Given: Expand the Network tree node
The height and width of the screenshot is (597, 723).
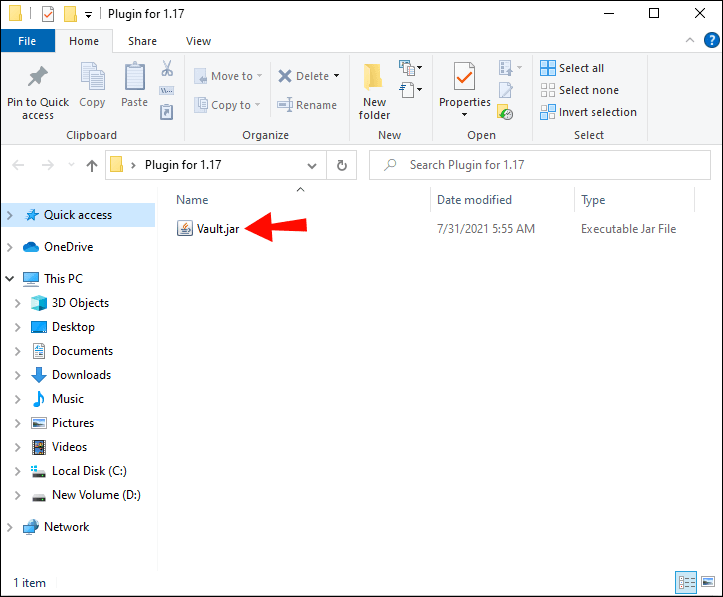Looking at the screenshot, I should click(x=10, y=527).
